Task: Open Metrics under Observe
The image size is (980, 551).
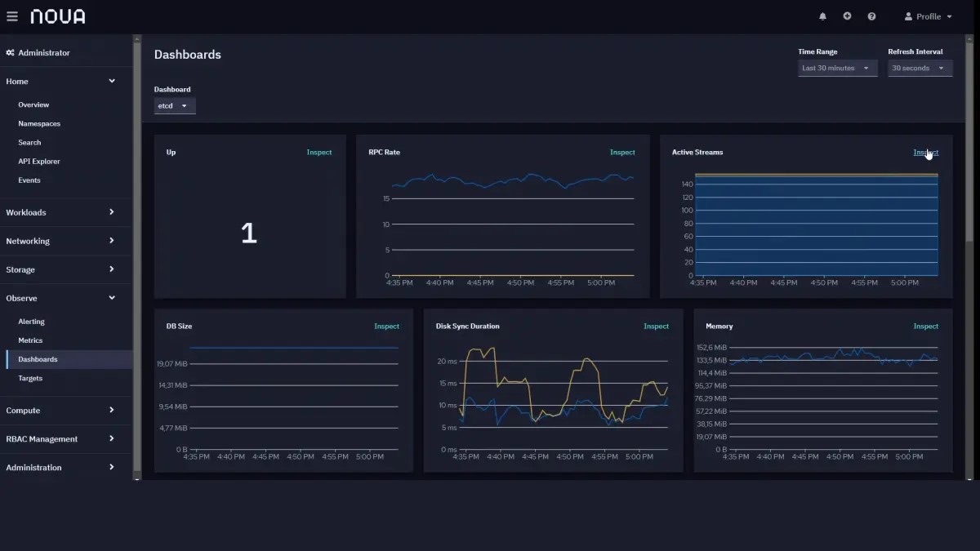Action: tap(30, 340)
